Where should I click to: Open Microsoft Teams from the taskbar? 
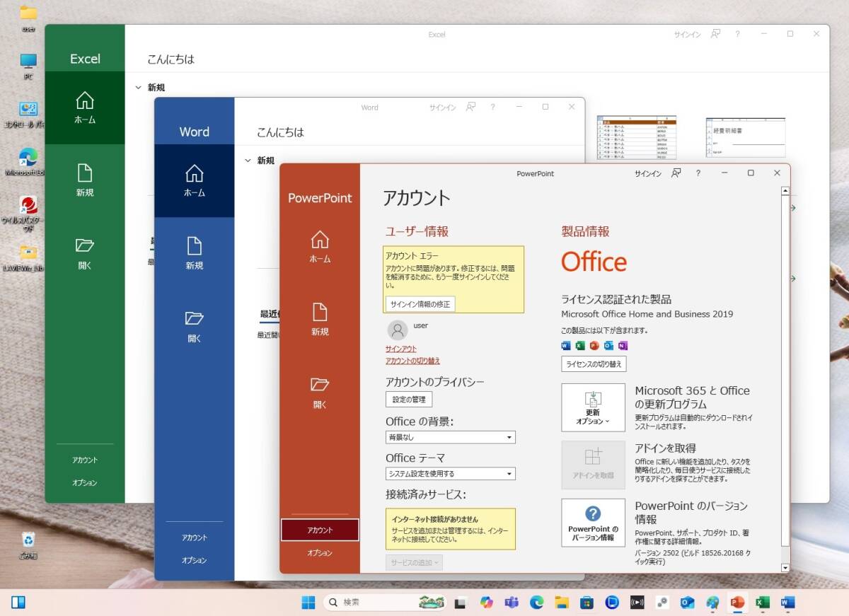[512, 603]
